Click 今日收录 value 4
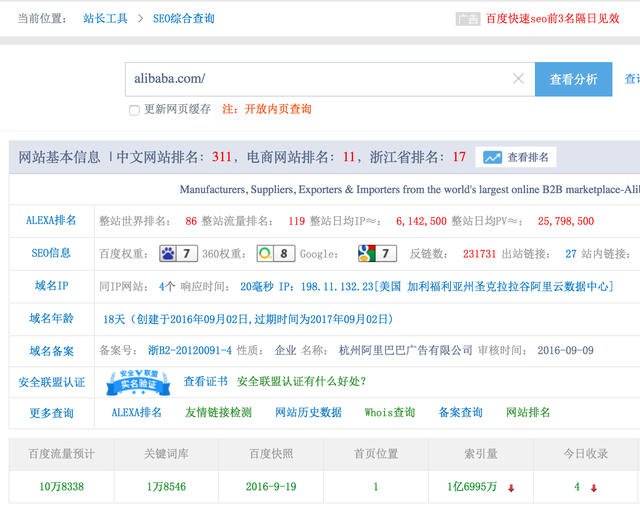The height and width of the screenshot is (506, 640). (x=577, y=486)
